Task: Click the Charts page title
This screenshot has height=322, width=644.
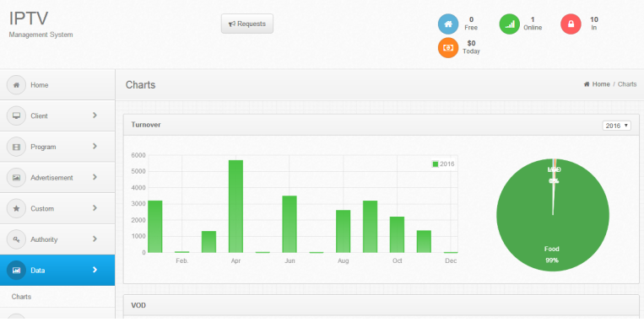Action: tap(140, 85)
